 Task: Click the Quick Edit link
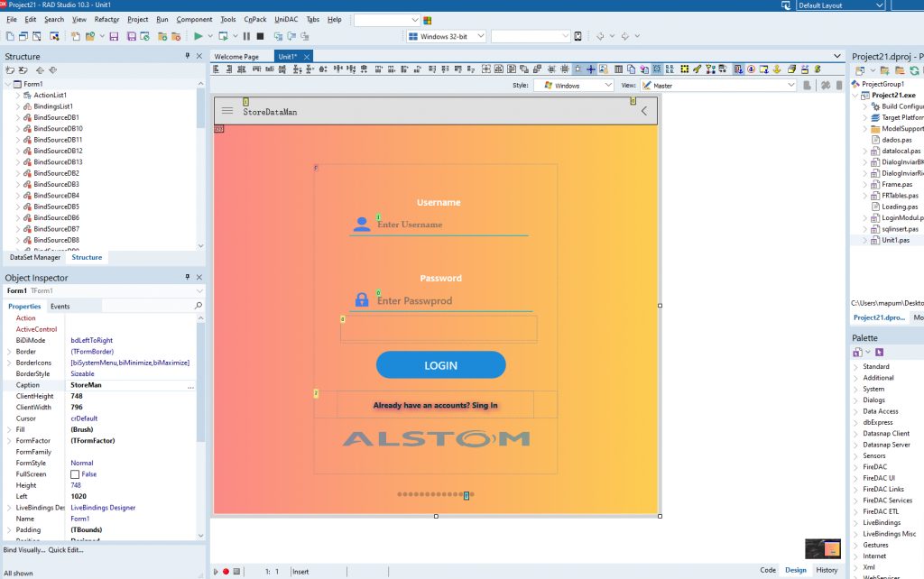pyautogui.click(x=65, y=550)
